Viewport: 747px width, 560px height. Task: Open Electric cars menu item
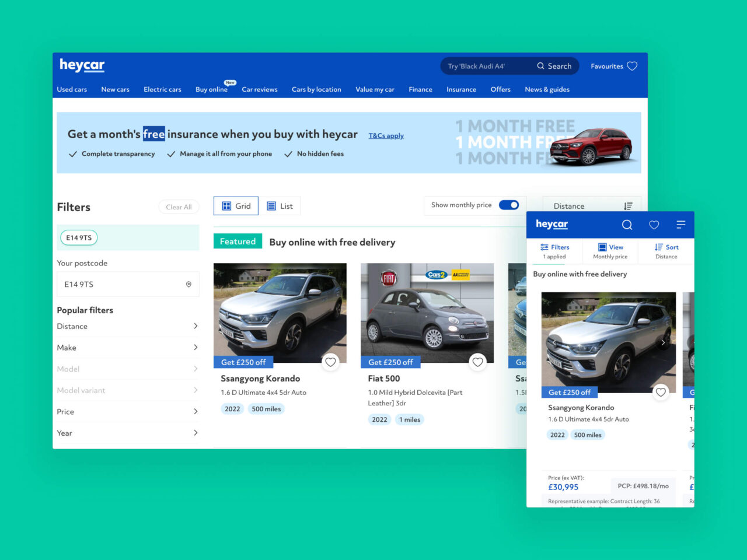click(162, 89)
